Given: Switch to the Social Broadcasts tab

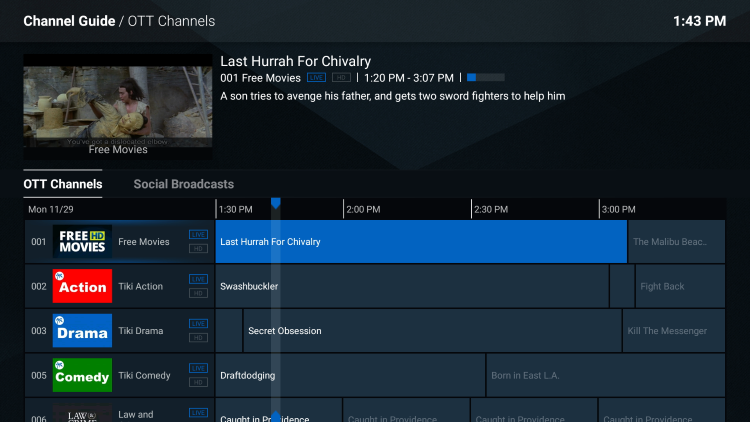Looking at the screenshot, I should pyautogui.click(x=184, y=184).
